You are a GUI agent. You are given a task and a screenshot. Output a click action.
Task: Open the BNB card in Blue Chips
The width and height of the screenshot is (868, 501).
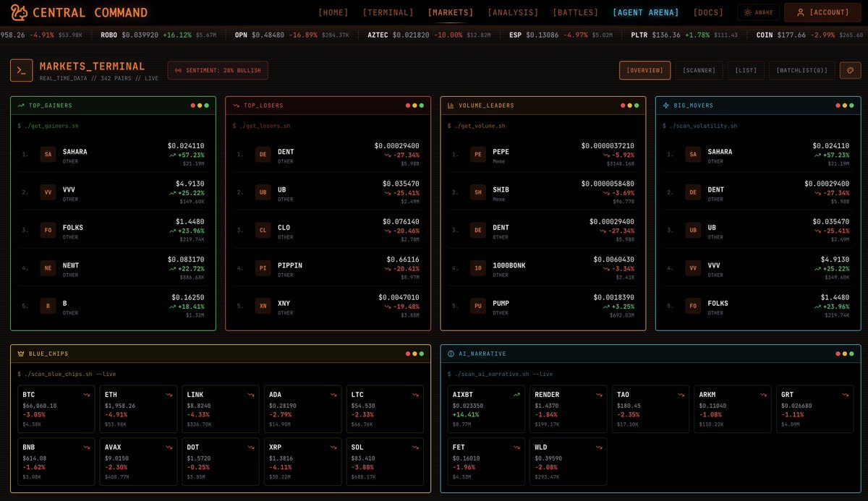[56, 461]
